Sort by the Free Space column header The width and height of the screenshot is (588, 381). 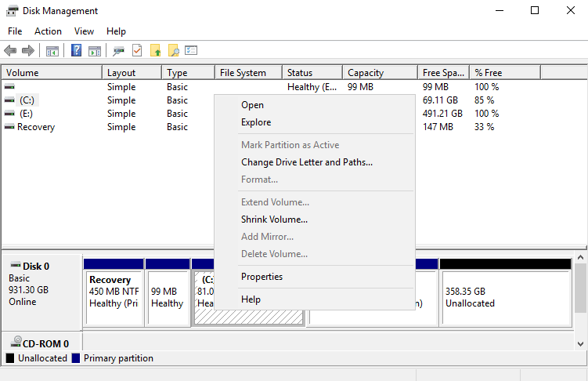coord(444,72)
